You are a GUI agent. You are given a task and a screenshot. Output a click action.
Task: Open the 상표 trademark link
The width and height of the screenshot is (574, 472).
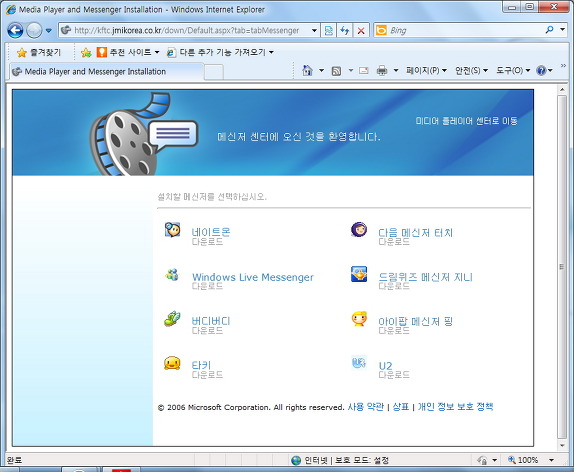[x=400, y=406]
